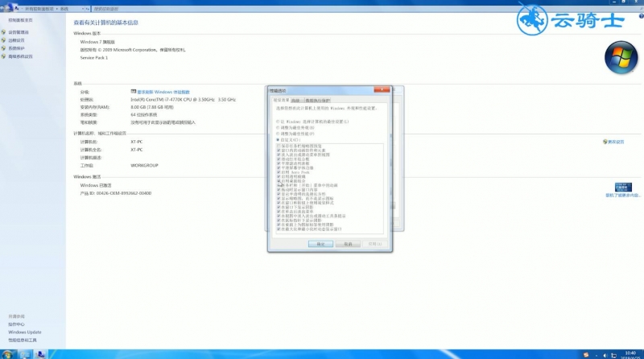Open the address bar history dropdown arrow
The image size is (644, 359).
click(x=83, y=9)
